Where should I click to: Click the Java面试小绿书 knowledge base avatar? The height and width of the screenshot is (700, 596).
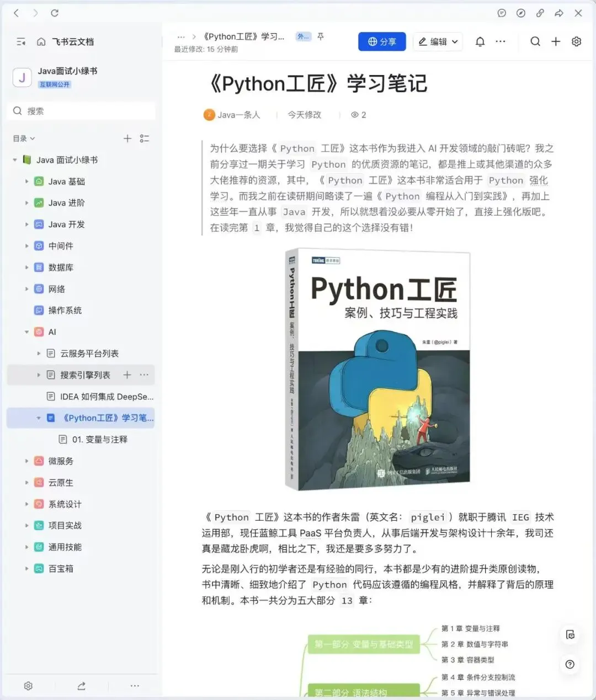pyautogui.click(x=22, y=78)
